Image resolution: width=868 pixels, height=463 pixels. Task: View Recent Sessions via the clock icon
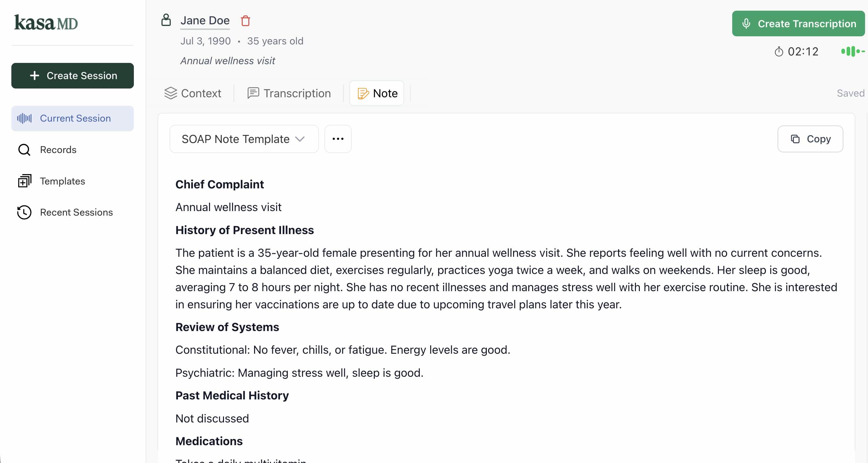click(24, 212)
